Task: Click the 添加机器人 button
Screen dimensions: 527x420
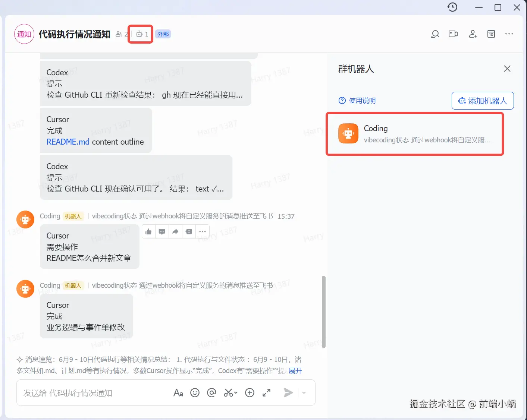Action: 483,101
